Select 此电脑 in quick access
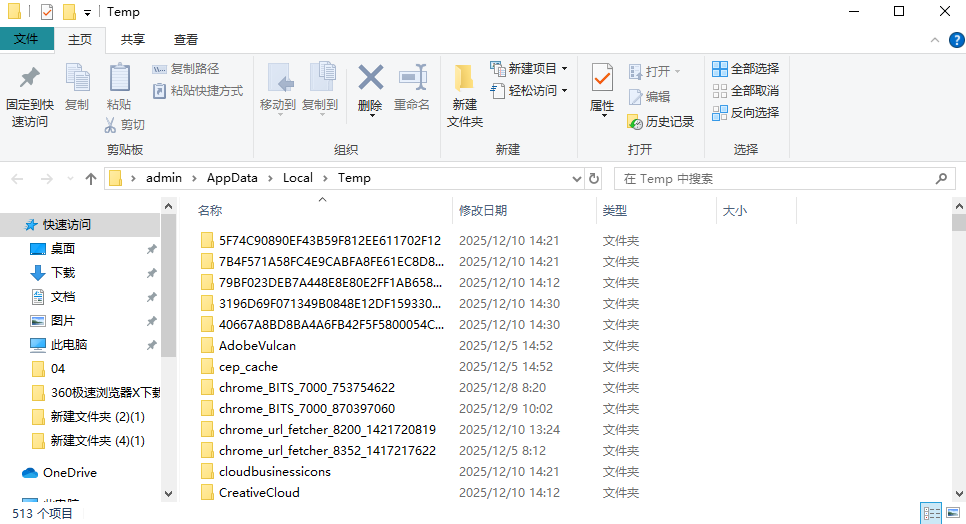Screen dimensions: 966x524 point(68,345)
